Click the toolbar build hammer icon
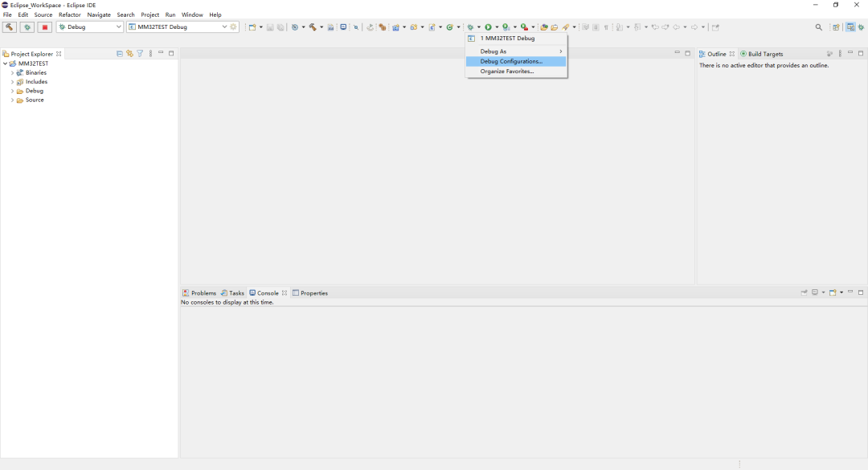The height and width of the screenshot is (470, 868). tap(313, 27)
